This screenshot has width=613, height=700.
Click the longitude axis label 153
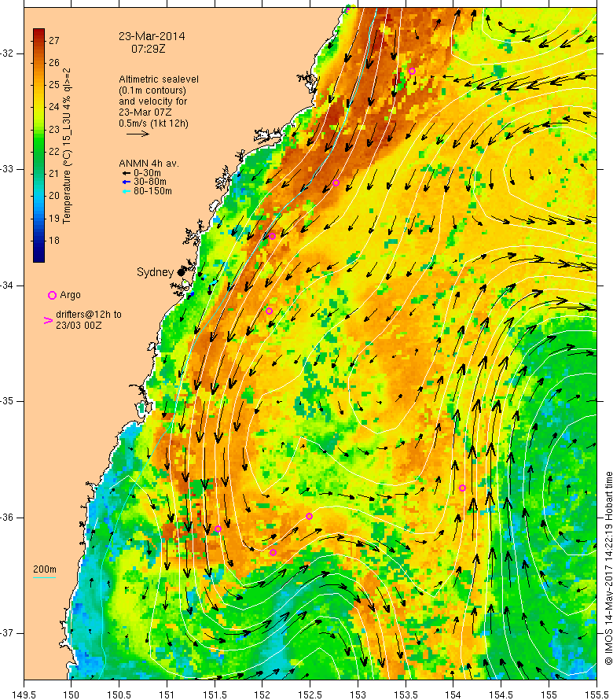coord(358,694)
